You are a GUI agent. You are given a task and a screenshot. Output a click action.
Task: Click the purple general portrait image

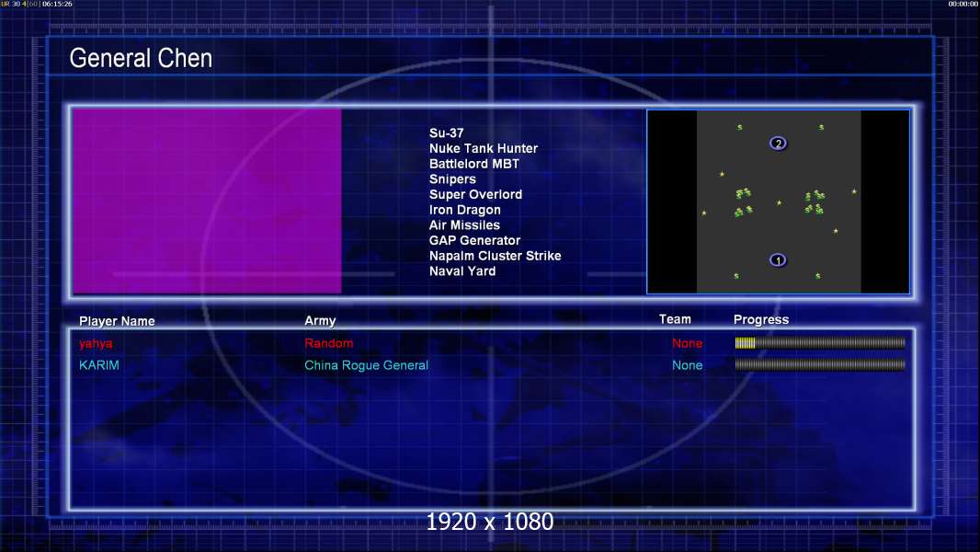tap(207, 201)
